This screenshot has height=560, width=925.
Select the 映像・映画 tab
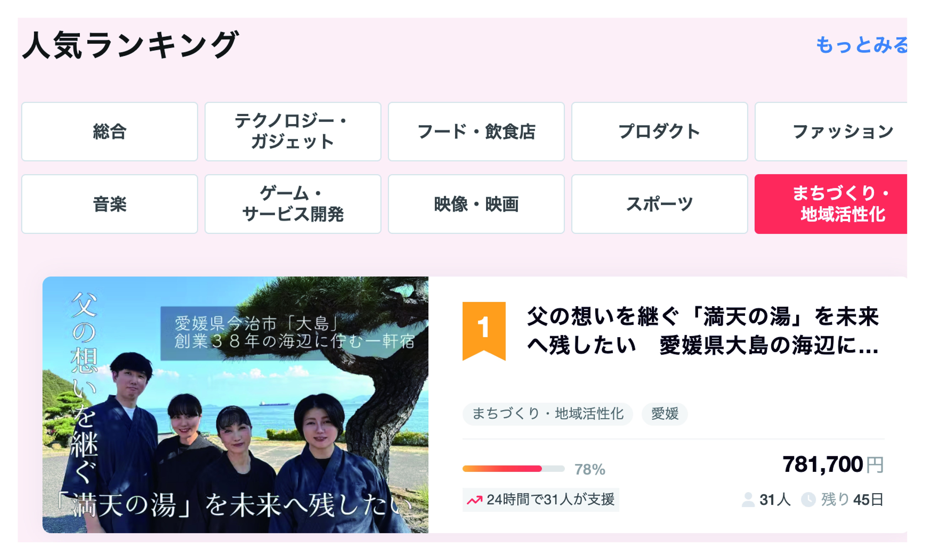(x=476, y=204)
